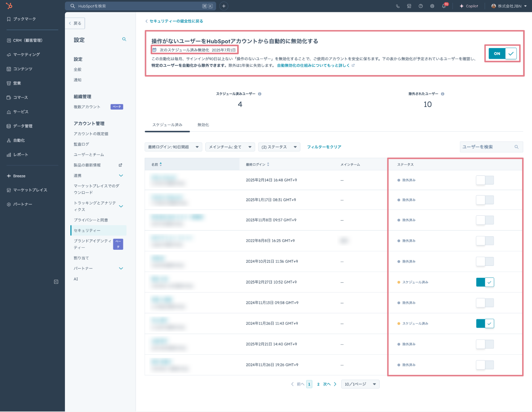Click the settings sidebar search icon
Viewport: 532px width, 412px height.
(124, 39)
